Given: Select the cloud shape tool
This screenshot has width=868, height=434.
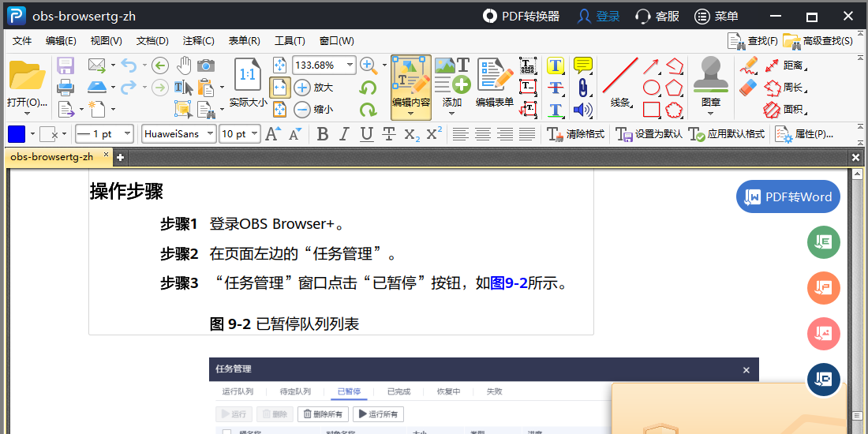Looking at the screenshot, I should (x=674, y=110).
